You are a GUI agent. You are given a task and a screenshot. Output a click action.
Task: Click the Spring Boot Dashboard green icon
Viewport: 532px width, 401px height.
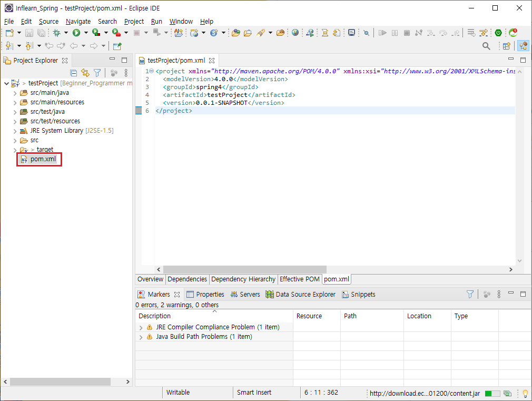(x=498, y=33)
